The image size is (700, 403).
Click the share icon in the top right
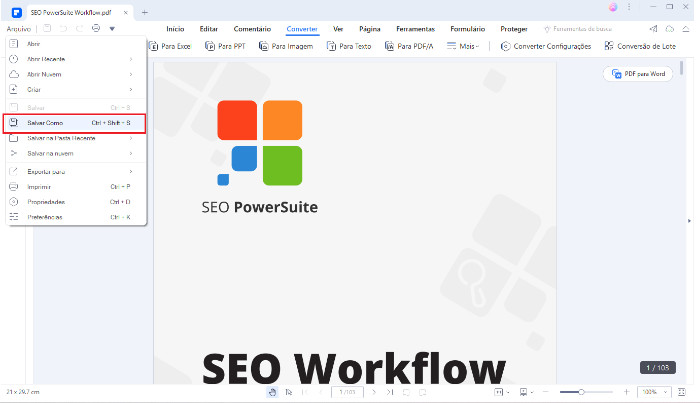pyautogui.click(x=654, y=29)
